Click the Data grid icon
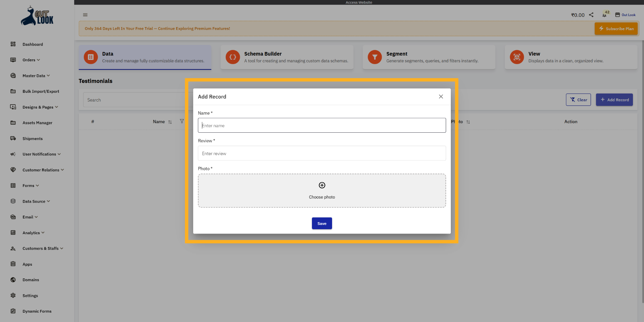This screenshot has height=322, width=644. pos(90,57)
